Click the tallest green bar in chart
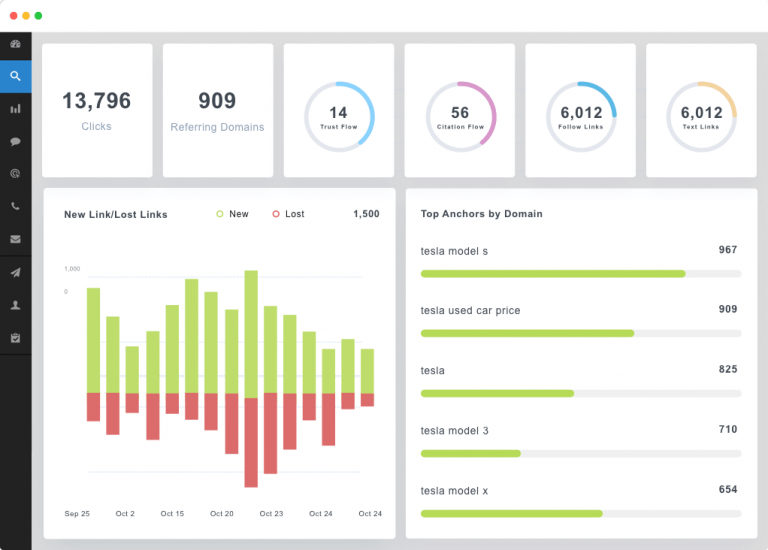 pyautogui.click(x=251, y=334)
